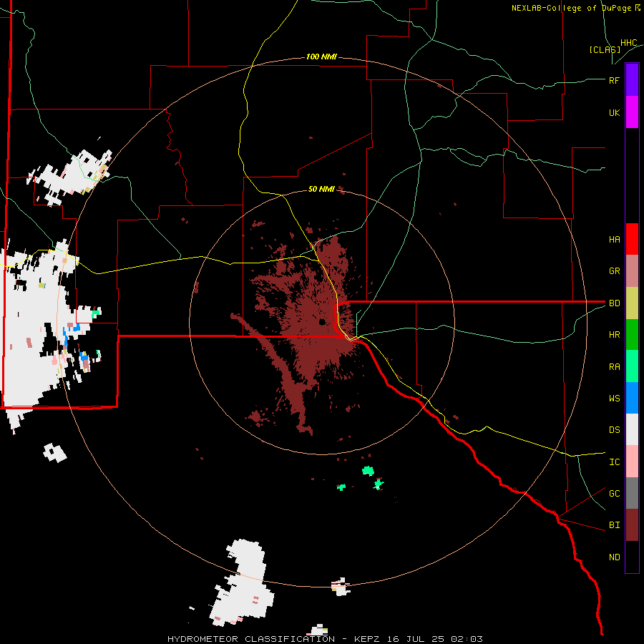Click the DS white legend swatch

(x=632, y=429)
